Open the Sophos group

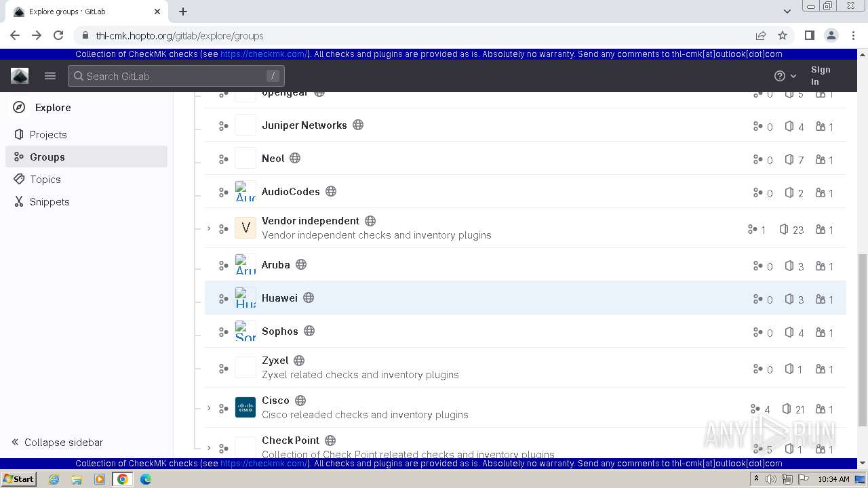[280, 331]
